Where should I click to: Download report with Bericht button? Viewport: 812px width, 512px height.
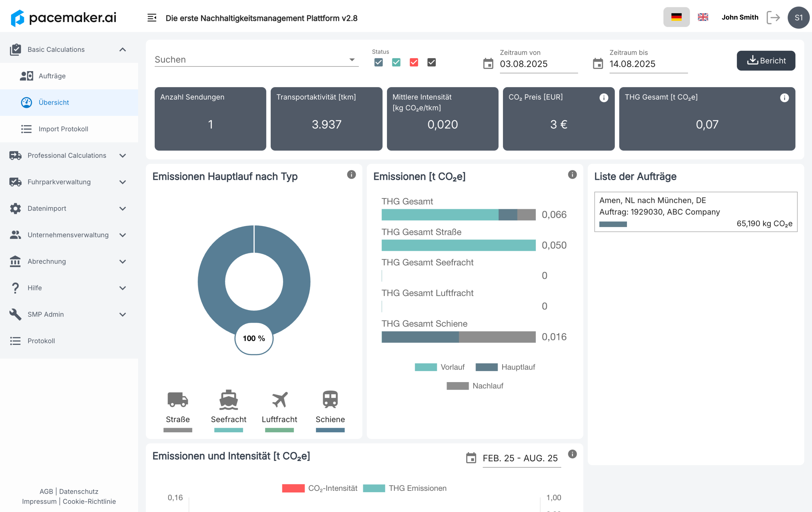click(766, 61)
